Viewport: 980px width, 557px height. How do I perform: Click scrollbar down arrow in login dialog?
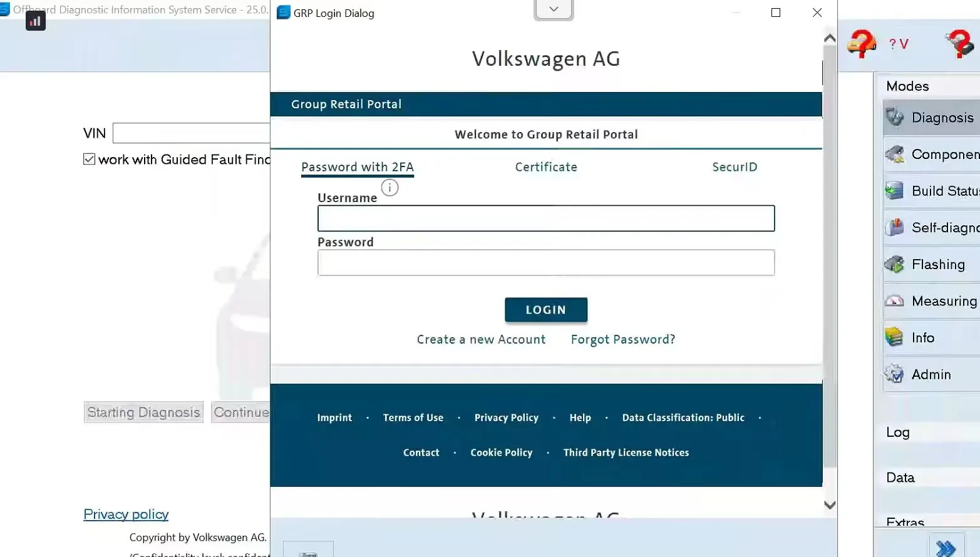pyautogui.click(x=830, y=505)
